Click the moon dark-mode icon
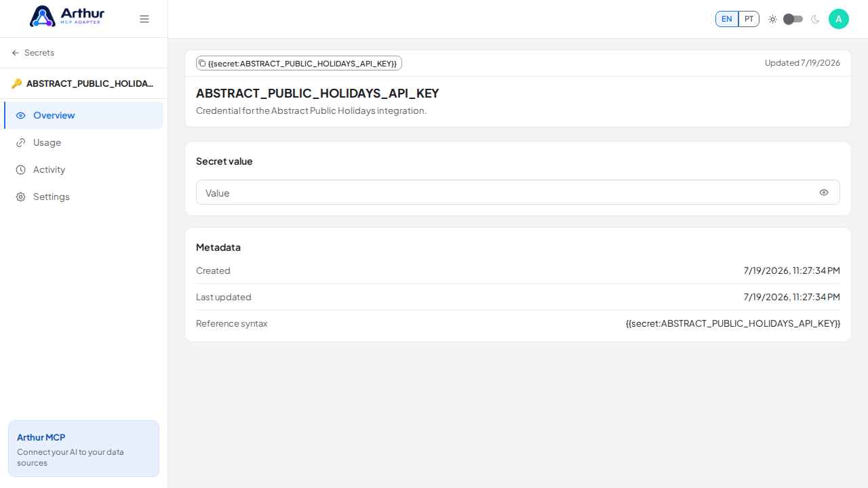This screenshot has height=488, width=868. coord(815,19)
